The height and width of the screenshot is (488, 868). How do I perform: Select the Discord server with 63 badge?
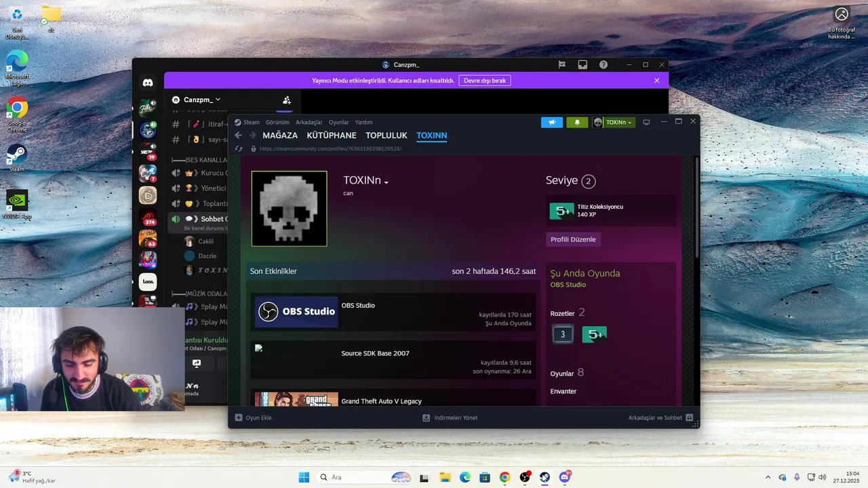click(x=148, y=239)
